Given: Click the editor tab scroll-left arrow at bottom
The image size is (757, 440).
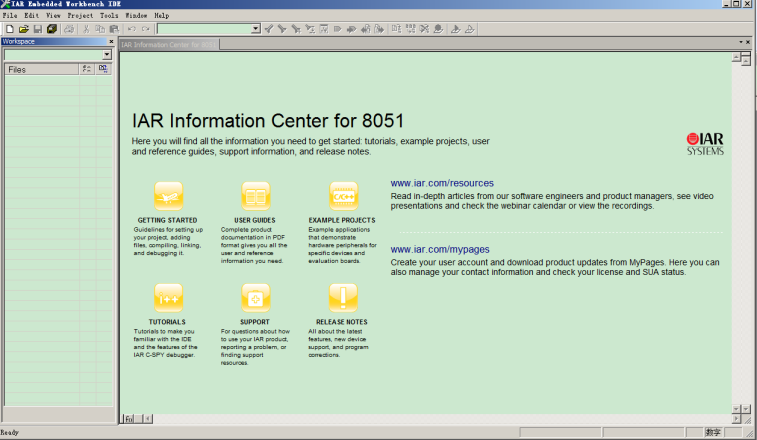Looking at the screenshot, I should [x=148, y=419].
